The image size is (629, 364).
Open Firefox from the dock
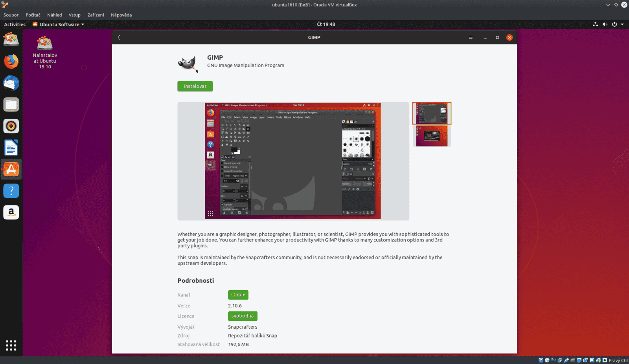[11, 61]
